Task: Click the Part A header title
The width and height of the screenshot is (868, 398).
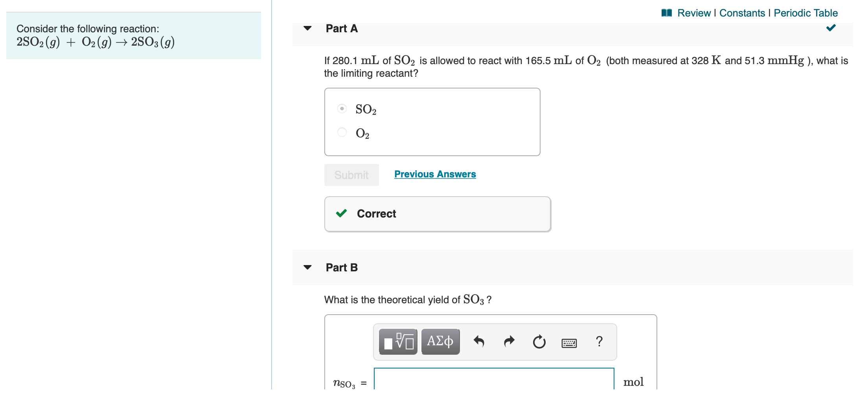Action: pos(342,28)
